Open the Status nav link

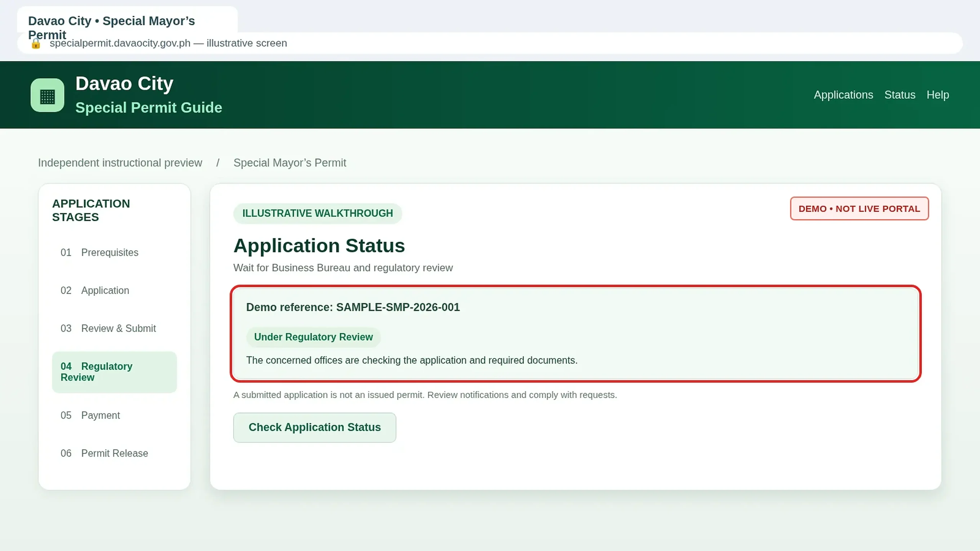click(900, 95)
